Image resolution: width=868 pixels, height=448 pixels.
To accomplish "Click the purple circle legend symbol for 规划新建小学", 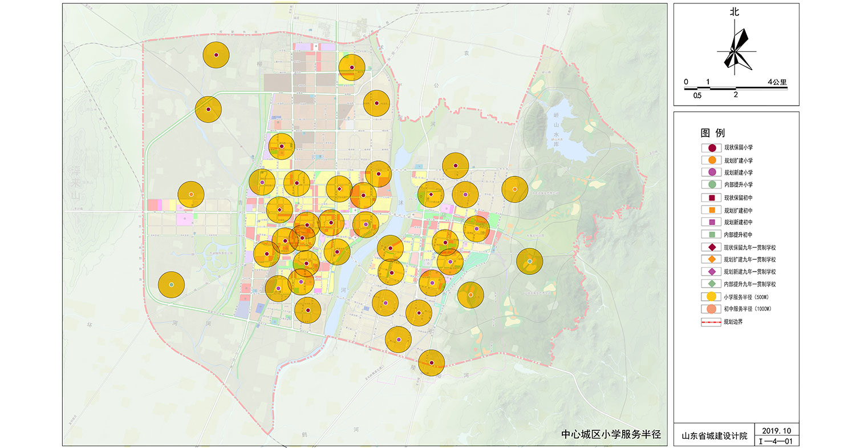I will 712,172.
